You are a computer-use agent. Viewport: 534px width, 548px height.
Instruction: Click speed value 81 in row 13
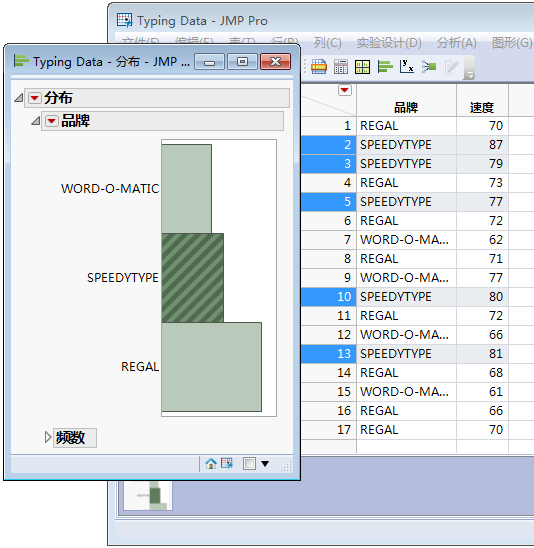point(482,354)
